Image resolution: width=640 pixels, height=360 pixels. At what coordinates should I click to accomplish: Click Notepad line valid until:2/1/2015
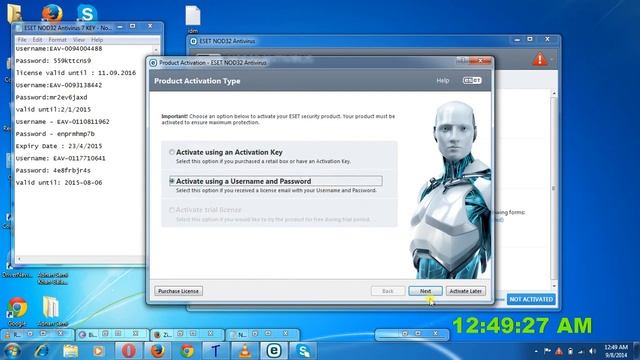(x=53, y=109)
